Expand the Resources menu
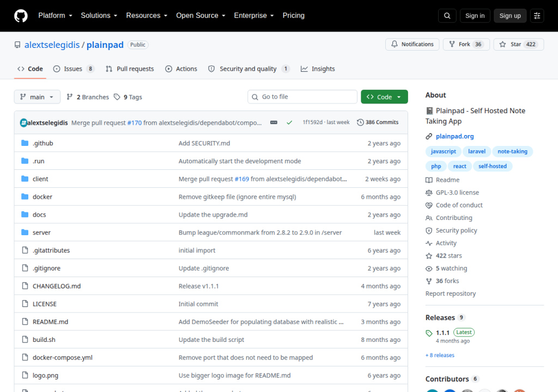 [147, 16]
